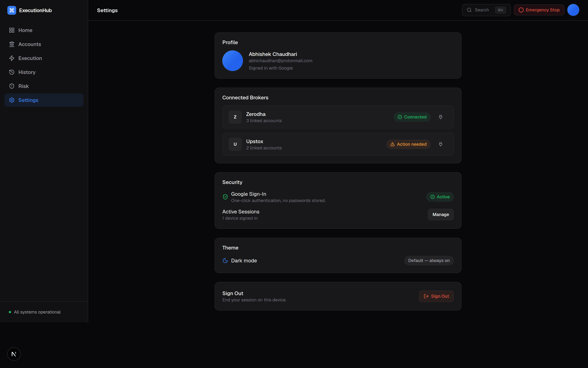Open the Home page

(x=44, y=30)
